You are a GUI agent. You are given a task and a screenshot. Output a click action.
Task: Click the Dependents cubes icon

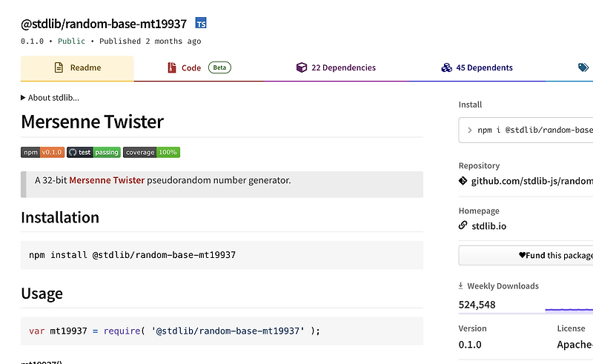click(x=446, y=67)
